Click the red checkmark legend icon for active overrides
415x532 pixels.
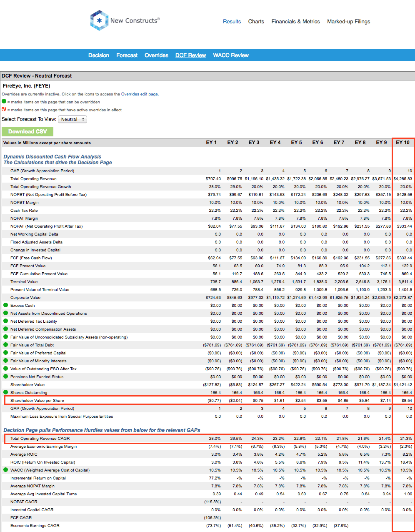pyautogui.click(x=4, y=109)
